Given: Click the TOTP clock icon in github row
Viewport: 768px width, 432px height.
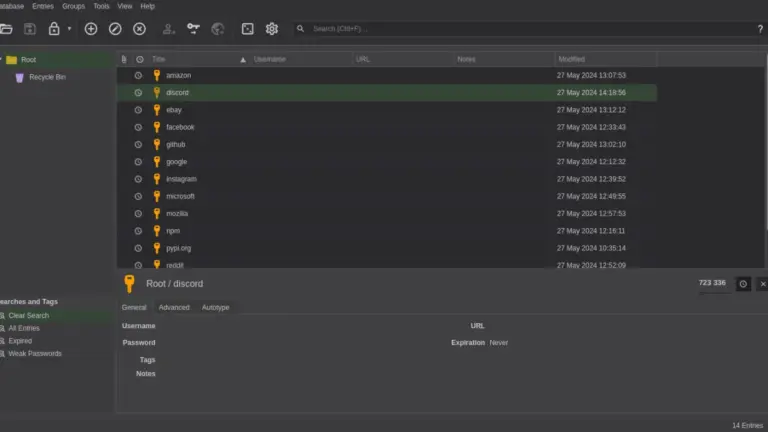Looking at the screenshot, I should click(138, 144).
